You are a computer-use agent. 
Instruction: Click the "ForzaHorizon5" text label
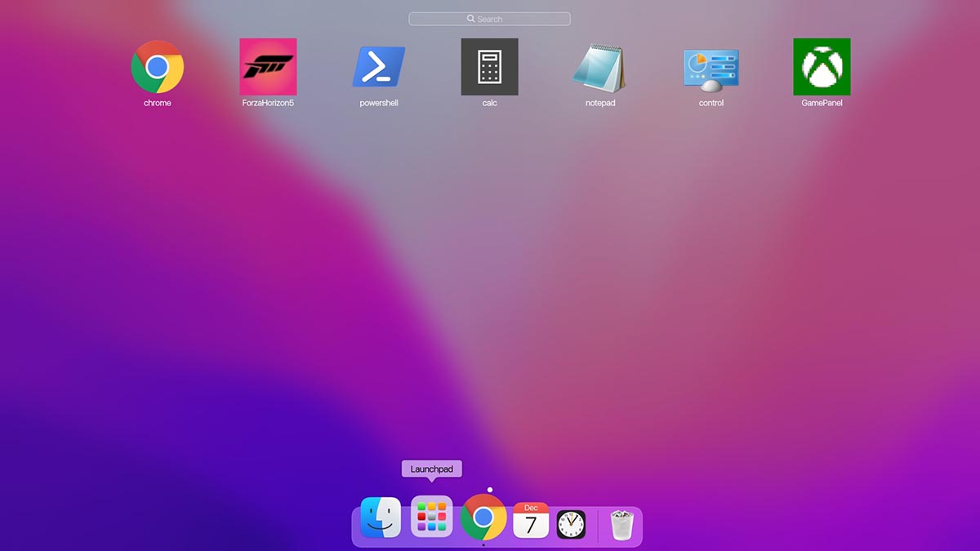pyautogui.click(x=268, y=104)
